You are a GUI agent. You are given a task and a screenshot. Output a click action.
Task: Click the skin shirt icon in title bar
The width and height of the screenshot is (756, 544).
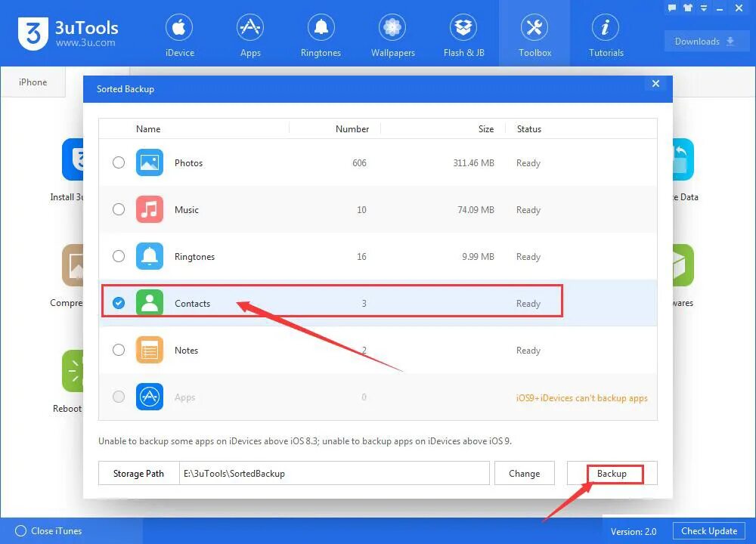tap(687, 8)
